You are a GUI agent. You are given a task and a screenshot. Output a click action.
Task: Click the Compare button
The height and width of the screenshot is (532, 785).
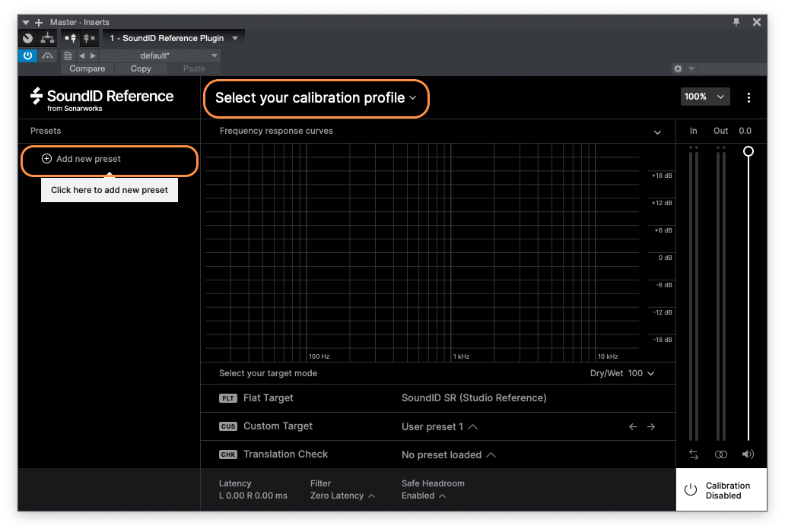87,68
